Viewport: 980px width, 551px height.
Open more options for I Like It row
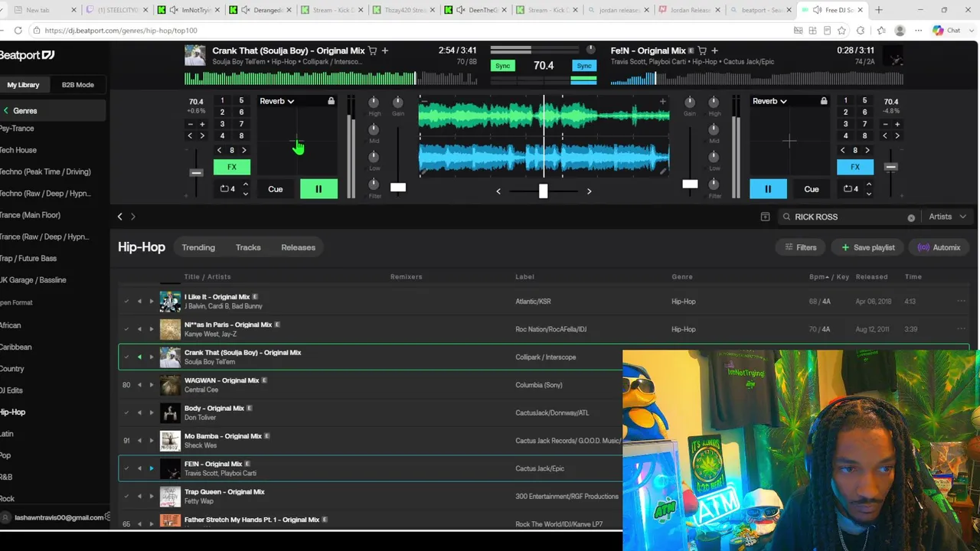[961, 302]
